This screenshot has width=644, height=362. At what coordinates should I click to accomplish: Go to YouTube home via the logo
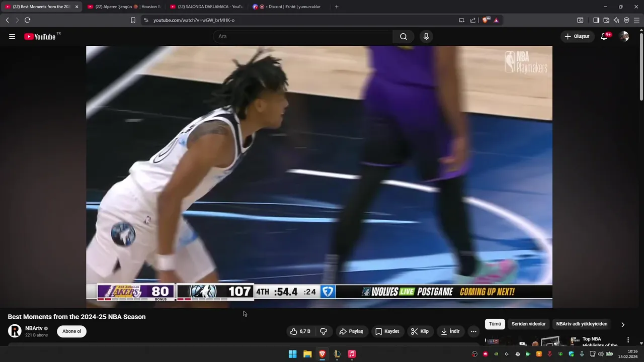coord(40,37)
